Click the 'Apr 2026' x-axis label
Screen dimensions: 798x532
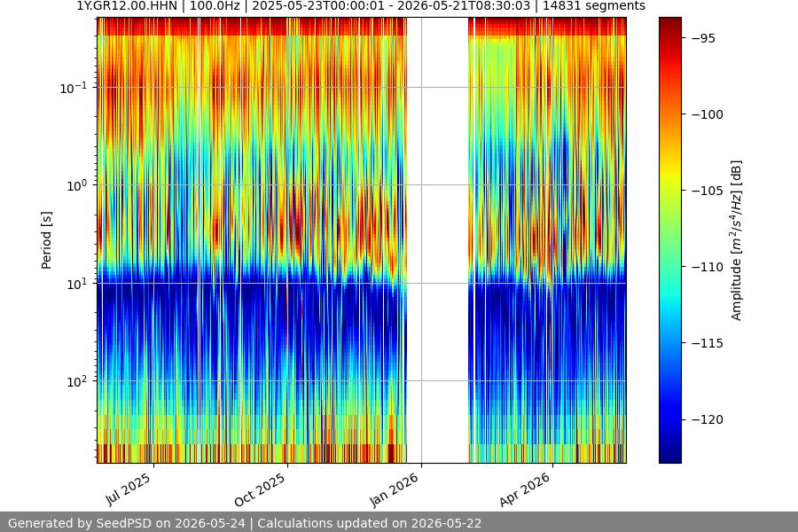[x=525, y=489]
